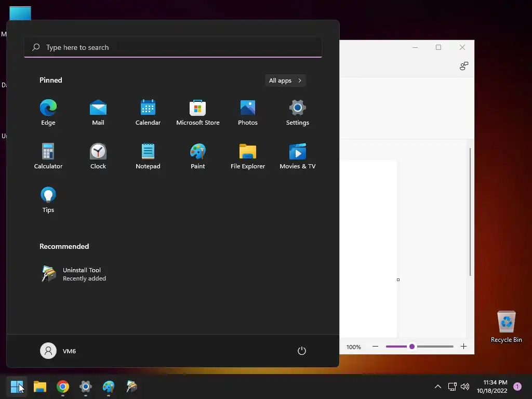Open Settings from pinned apps
Viewport: 532px width, 399px height.
coord(298,113)
